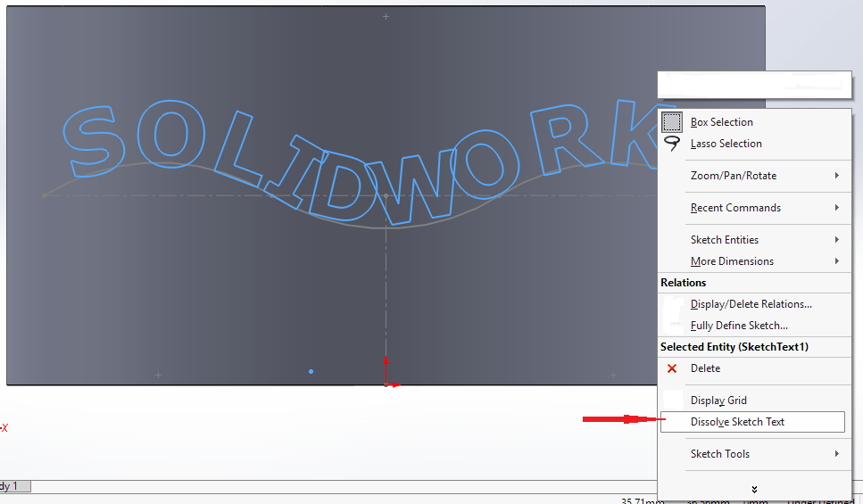Expand the context menu with double chevron
The height and width of the screenshot is (504, 863).
coord(754,490)
